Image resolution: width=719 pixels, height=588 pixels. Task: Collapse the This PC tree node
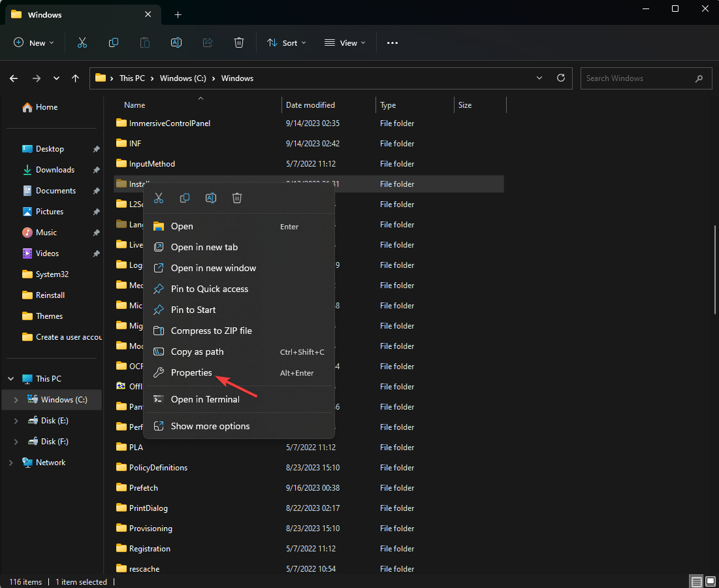(11, 379)
